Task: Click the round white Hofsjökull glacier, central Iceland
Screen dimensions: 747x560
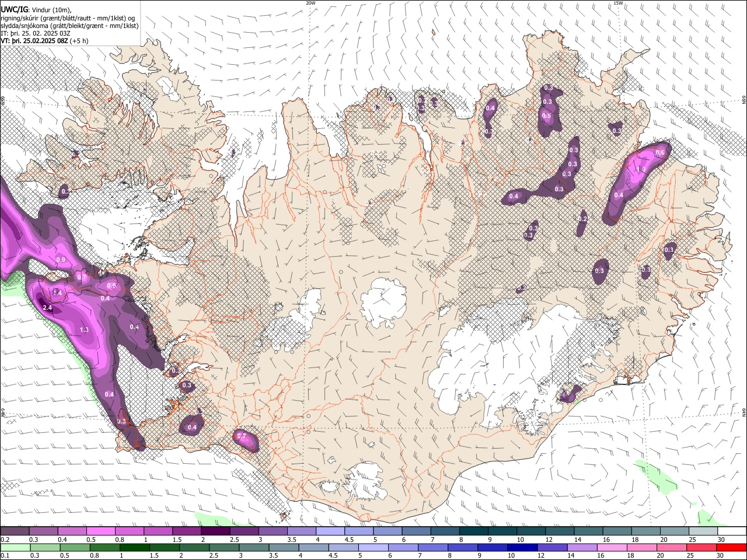Action: pyautogui.click(x=383, y=302)
